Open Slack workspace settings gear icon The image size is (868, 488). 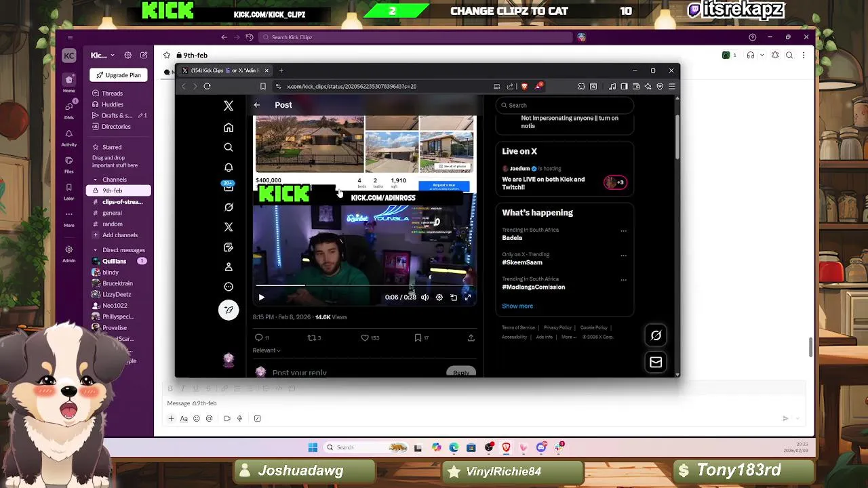127,55
